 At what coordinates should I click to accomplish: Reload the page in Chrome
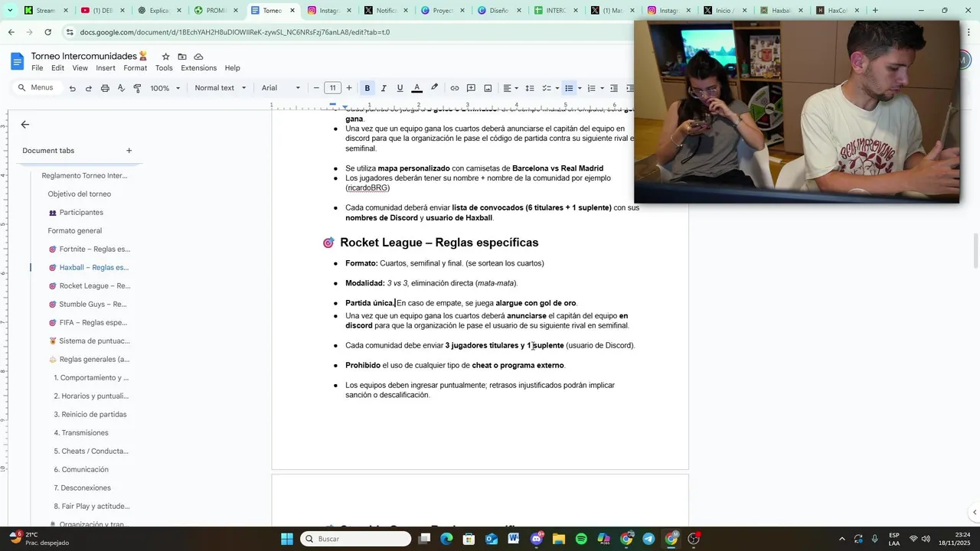pos(47,32)
